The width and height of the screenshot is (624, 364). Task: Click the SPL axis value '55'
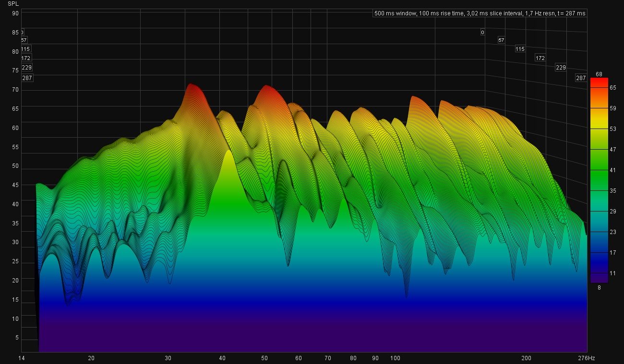(x=15, y=147)
